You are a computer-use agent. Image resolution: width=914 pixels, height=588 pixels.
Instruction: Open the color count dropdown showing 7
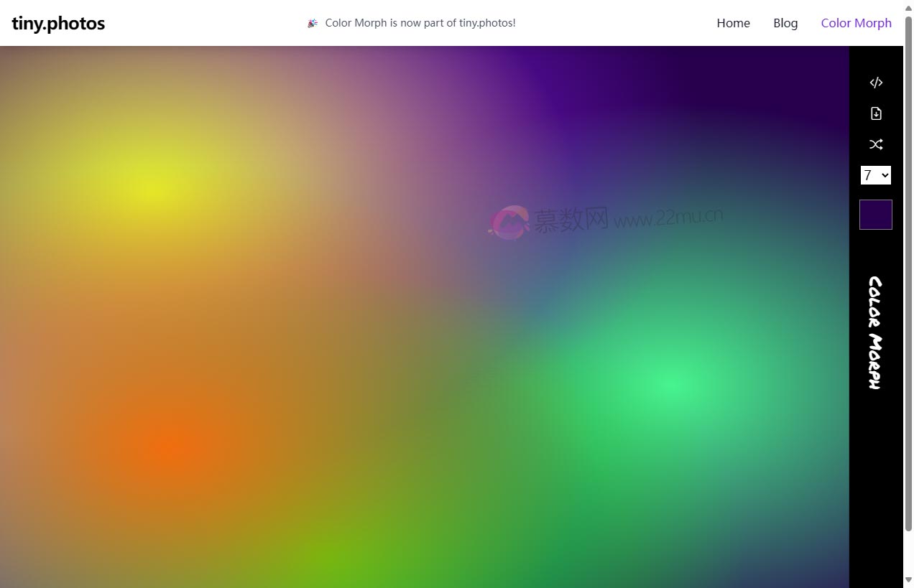[876, 175]
